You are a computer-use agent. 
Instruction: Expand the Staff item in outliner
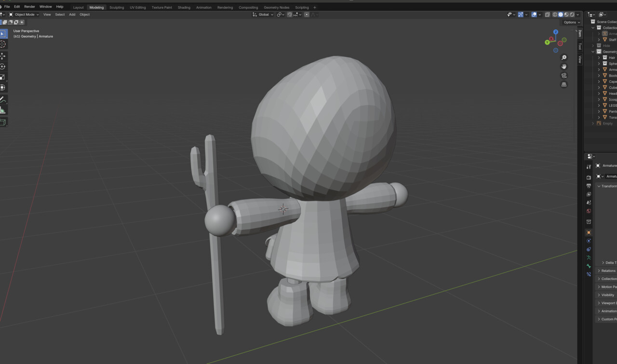[x=599, y=40]
